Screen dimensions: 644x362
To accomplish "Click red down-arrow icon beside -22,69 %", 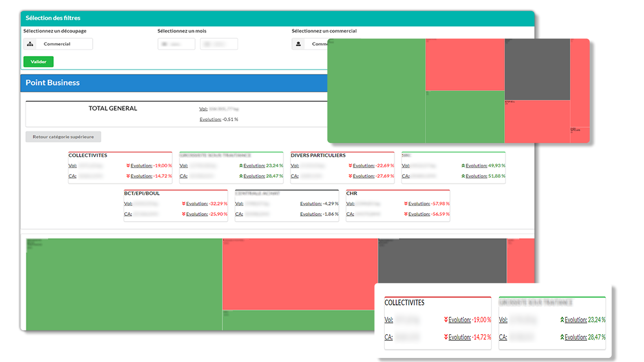I will tap(350, 166).
